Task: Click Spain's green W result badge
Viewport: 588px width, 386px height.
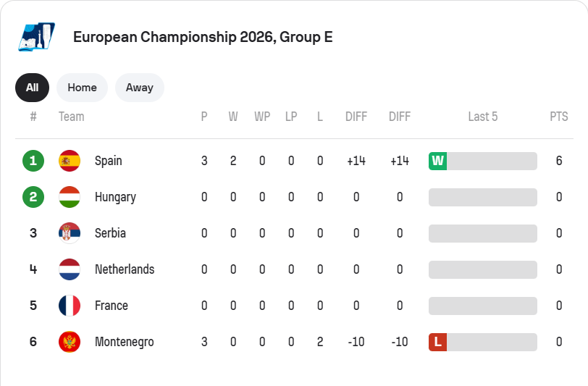Action: pos(437,161)
